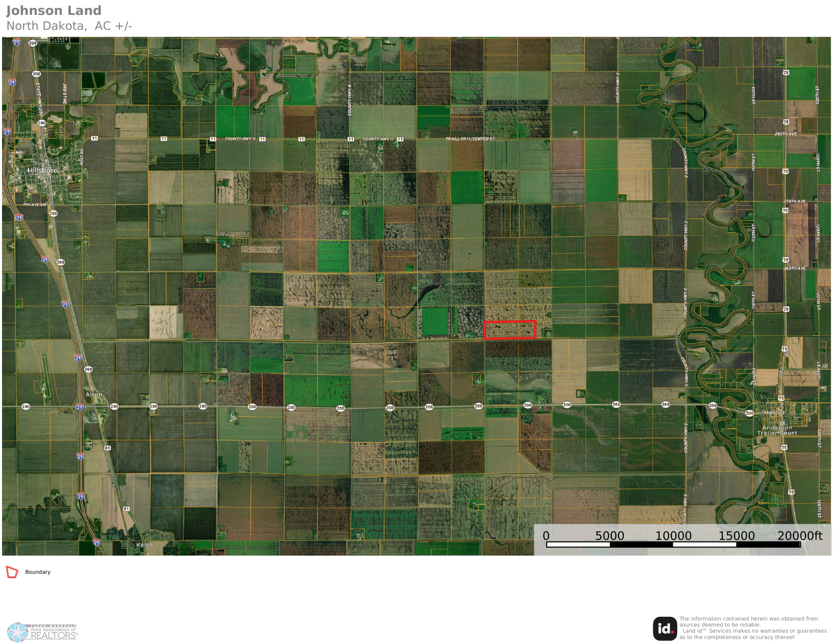Viewport: 834px width, 644px height.
Task: Click the "Anderson Trailer Court" map label
Action: (777, 430)
